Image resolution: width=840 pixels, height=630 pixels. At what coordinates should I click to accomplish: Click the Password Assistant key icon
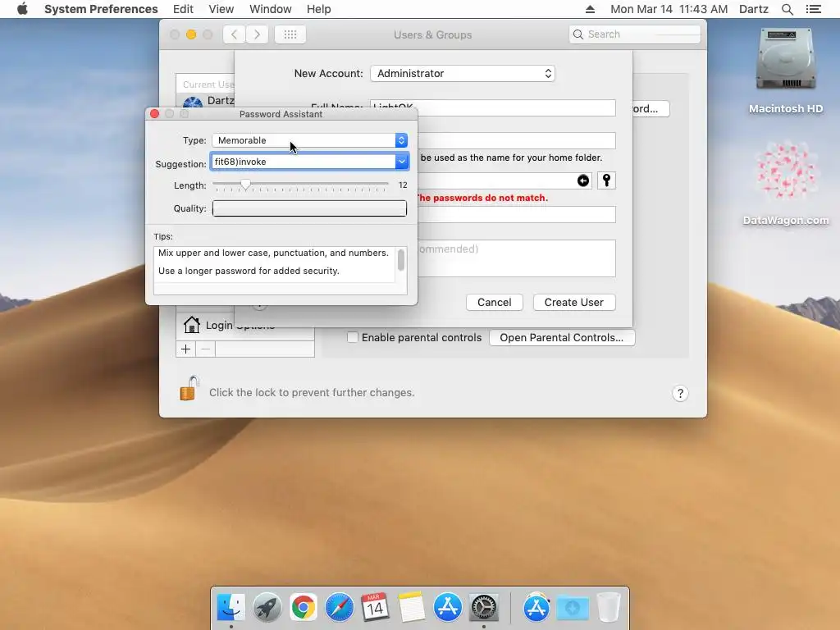(606, 180)
